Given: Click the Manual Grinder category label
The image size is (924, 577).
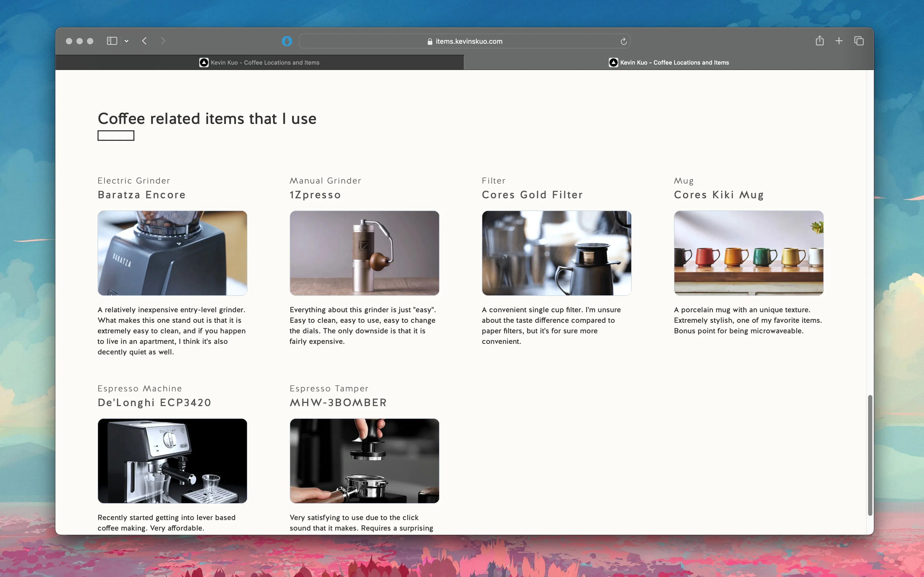Looking at the screenshot, I should [x=325, y=180].
